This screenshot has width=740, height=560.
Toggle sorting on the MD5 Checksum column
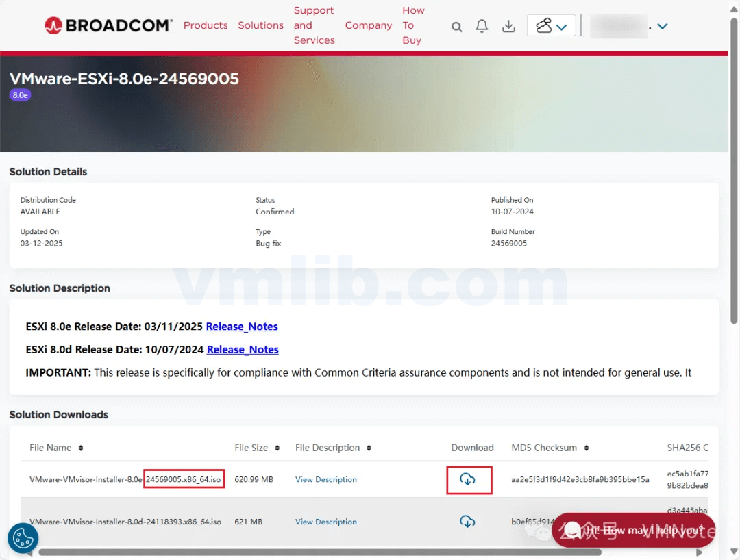point(587,448)
